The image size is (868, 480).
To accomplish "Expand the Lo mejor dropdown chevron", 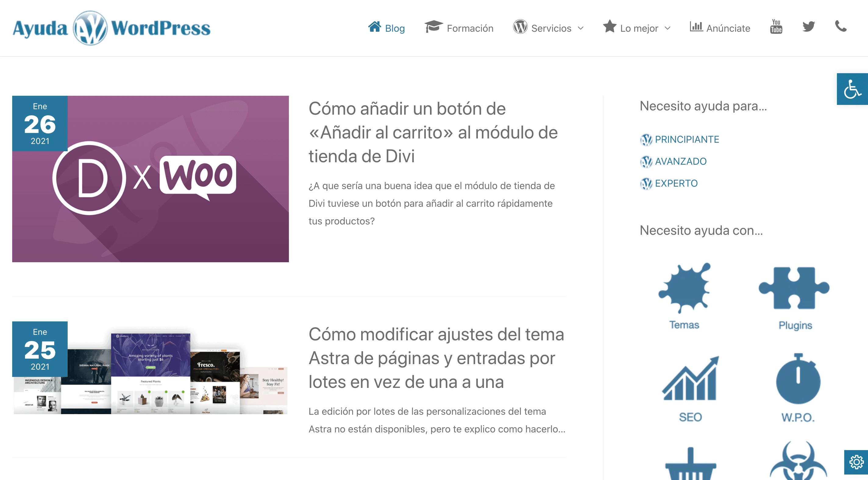I will click(x=667, y=28).
